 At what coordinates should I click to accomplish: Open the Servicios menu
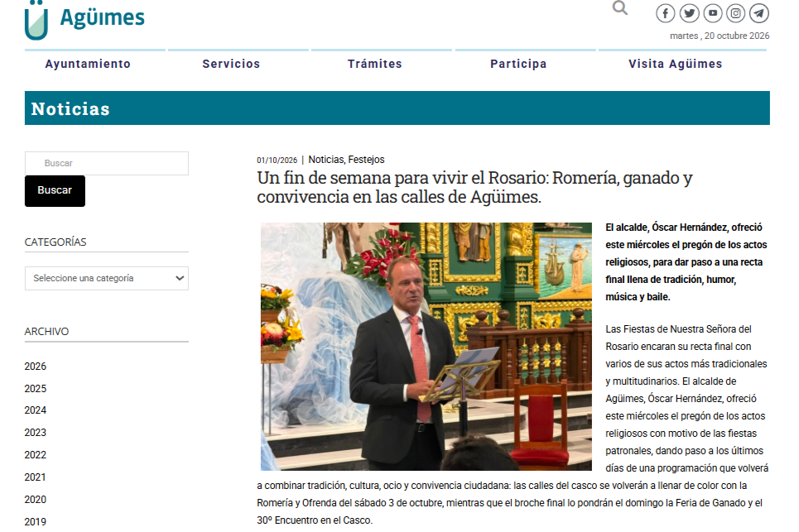tap(231, 65)
